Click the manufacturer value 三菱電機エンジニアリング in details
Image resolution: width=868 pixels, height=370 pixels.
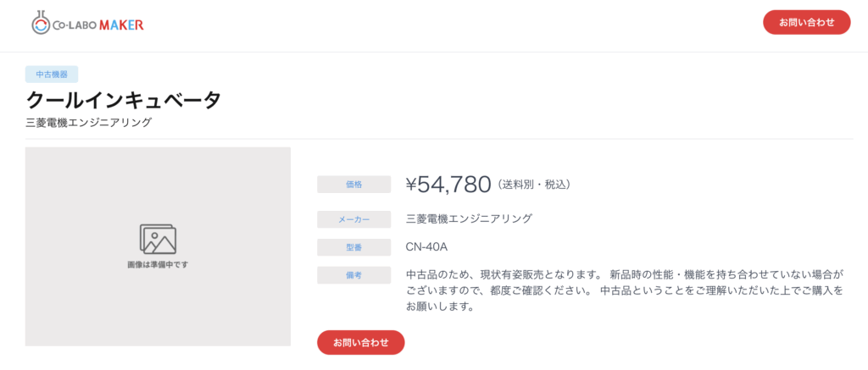pyautogui.click(x=469, y=218)
